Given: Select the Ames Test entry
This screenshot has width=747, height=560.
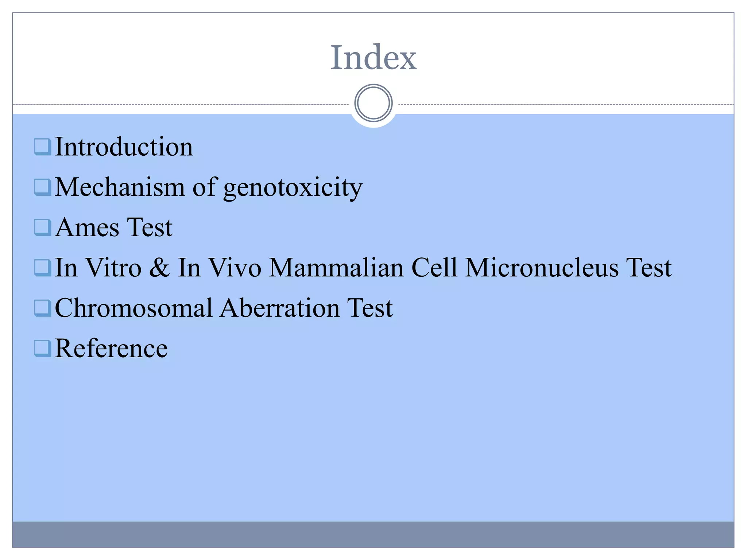Looking at the screenshot, I should 114,227.
